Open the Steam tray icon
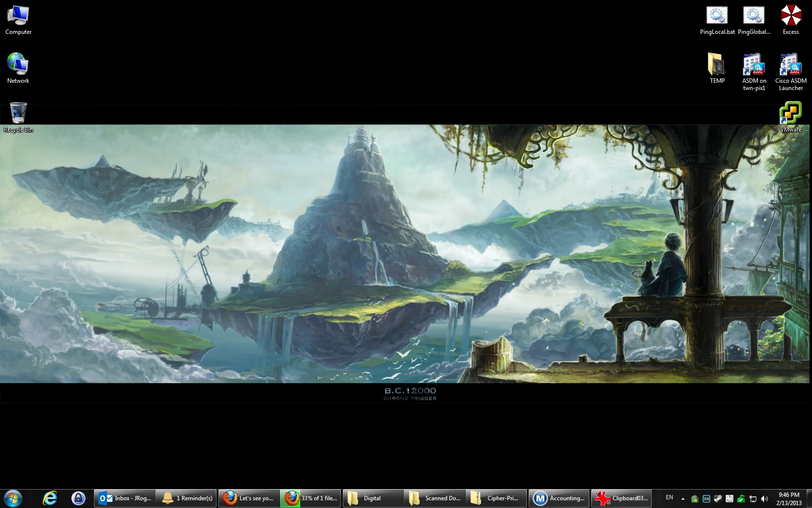 718,499
